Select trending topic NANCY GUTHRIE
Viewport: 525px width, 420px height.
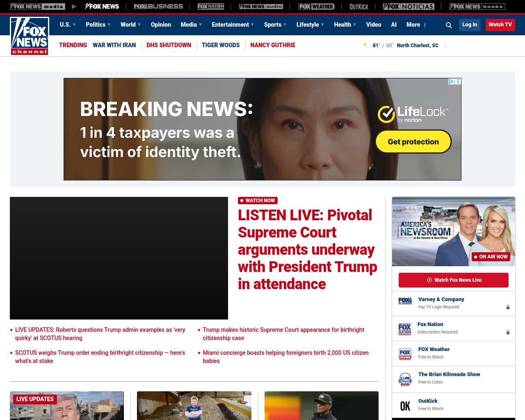tap(273, 45)
